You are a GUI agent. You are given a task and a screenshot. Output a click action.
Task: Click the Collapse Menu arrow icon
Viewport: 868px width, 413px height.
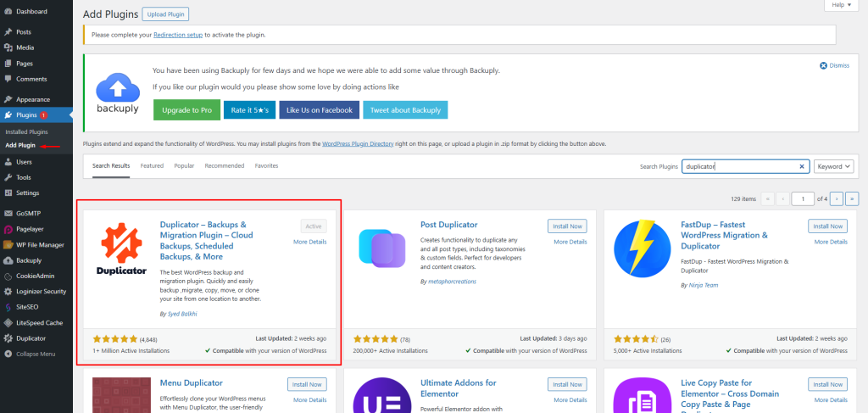tap(8, 354)
